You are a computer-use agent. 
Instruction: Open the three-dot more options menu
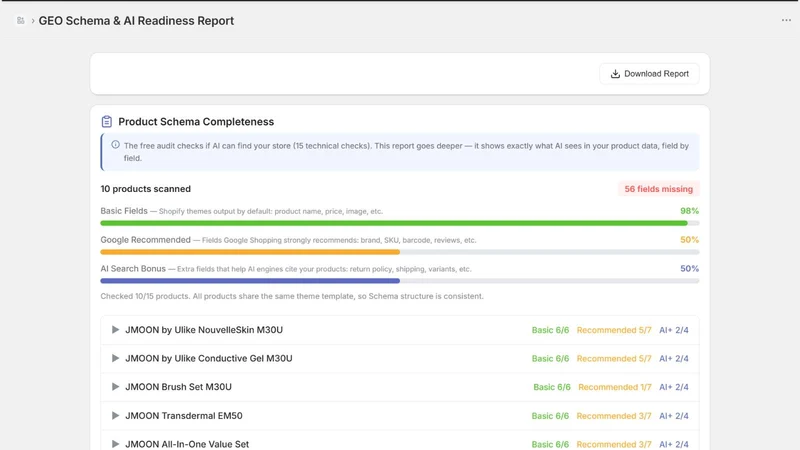pos(786,20)
